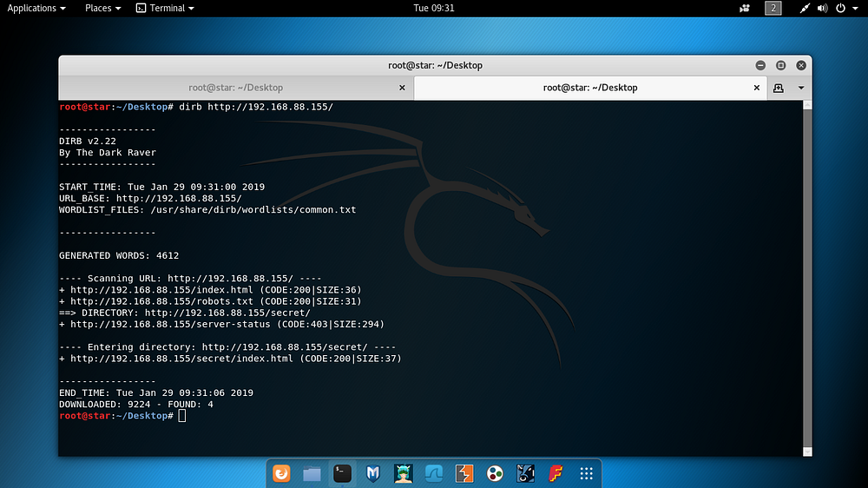Open the terminal tab list dropdown
This screenshot has width=868, height=488.
[801, 88]
